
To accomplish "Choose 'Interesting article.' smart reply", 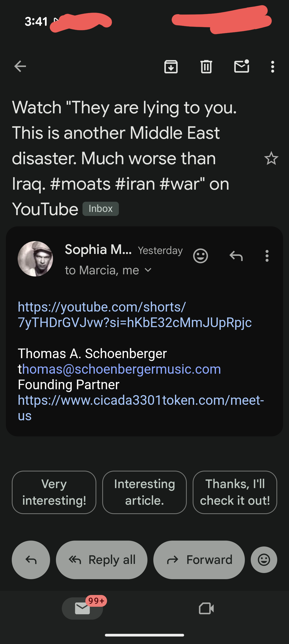I will 144,492.
